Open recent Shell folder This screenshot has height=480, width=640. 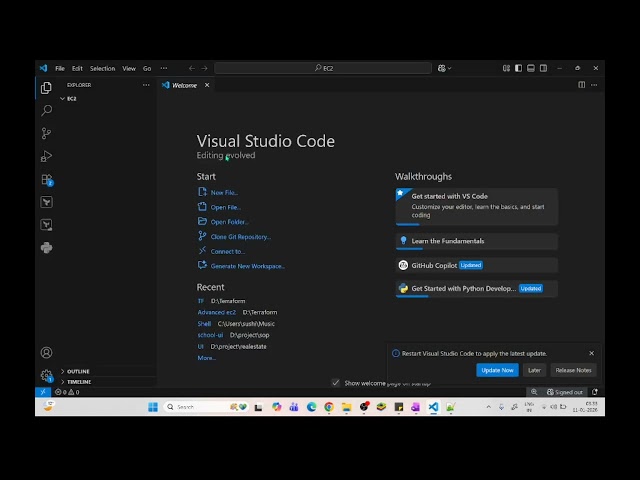tap(204, 324)
